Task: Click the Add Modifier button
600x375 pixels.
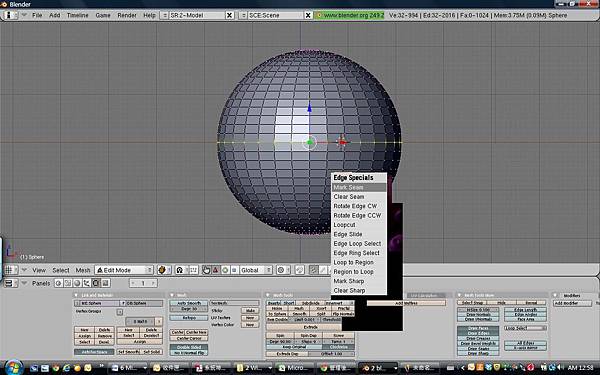Action: 572,303
